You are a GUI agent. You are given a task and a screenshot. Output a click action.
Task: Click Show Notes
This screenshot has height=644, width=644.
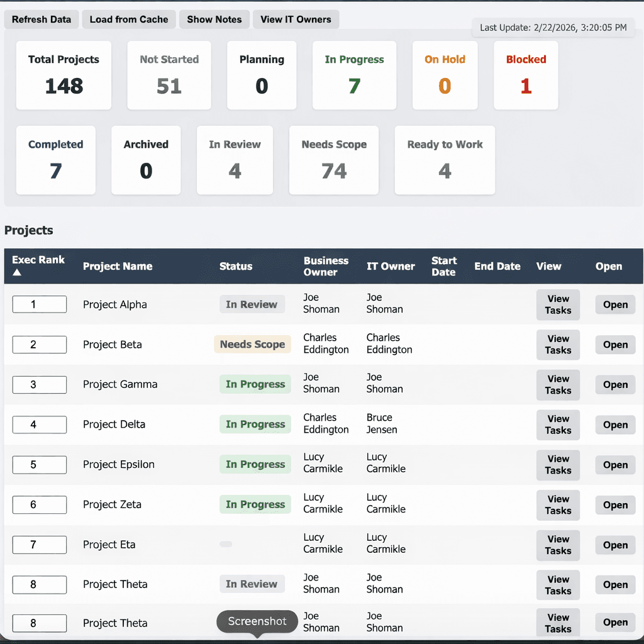214,19
